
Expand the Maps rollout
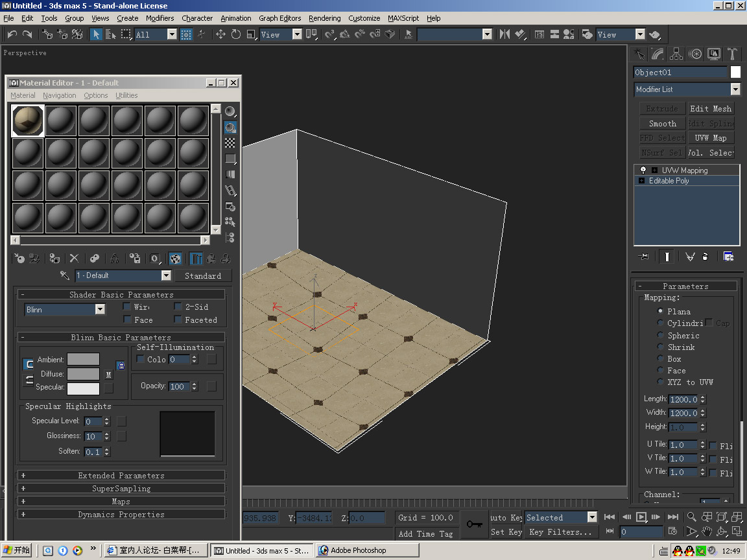click(x=121, y=502)
